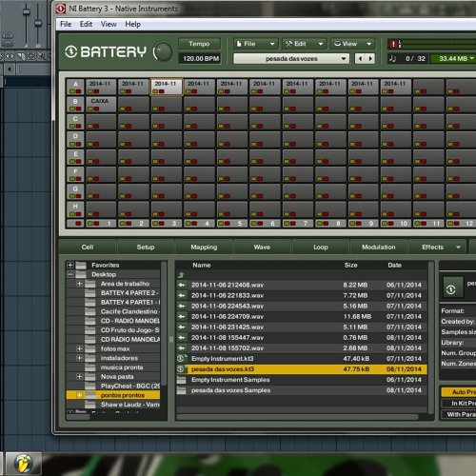Click the kit icon beside pesada das vozes.kt3

[181, 369]
